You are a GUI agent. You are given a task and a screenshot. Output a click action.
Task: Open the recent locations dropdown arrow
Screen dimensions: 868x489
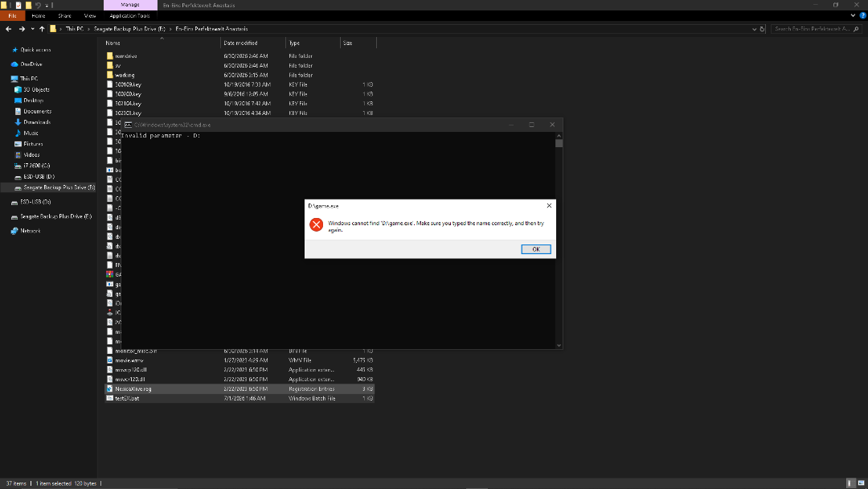[x=32, y=29]
